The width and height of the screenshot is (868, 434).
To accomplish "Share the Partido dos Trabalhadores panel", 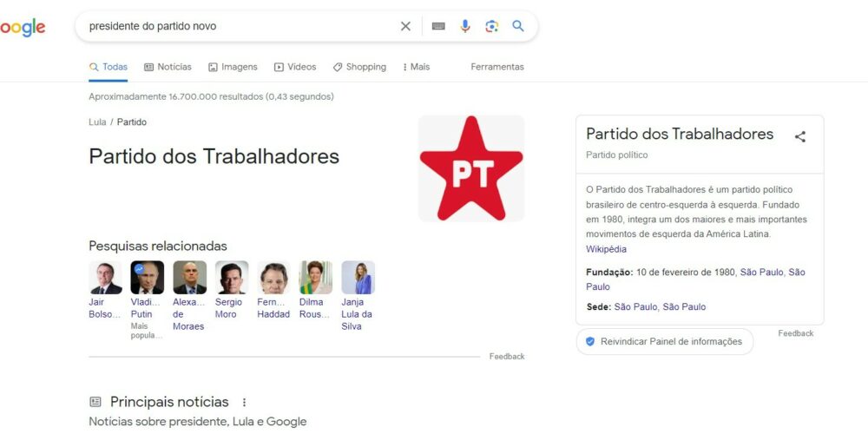I will [x=800, y=137].
